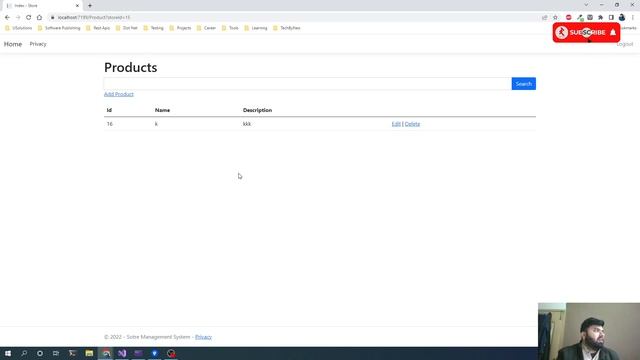Go back using the browser back arrow
The width and height of the screenshot is (640, 360).
7,18
